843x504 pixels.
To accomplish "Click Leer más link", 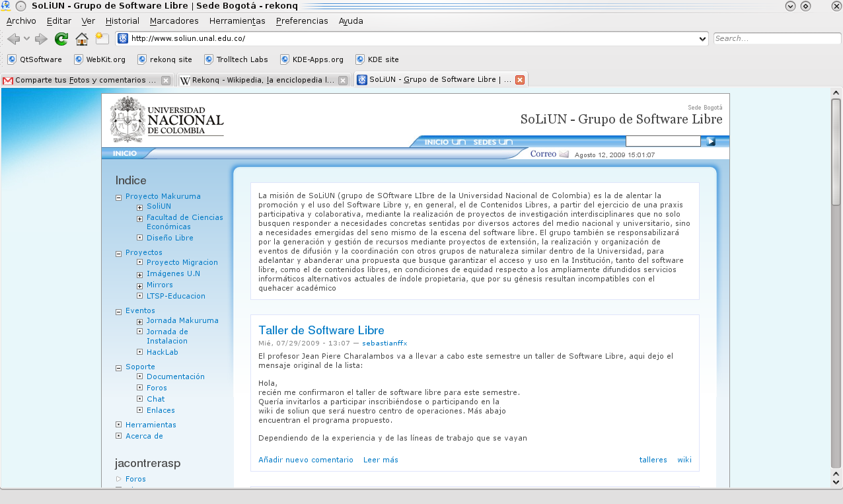I will pos(381,460).
